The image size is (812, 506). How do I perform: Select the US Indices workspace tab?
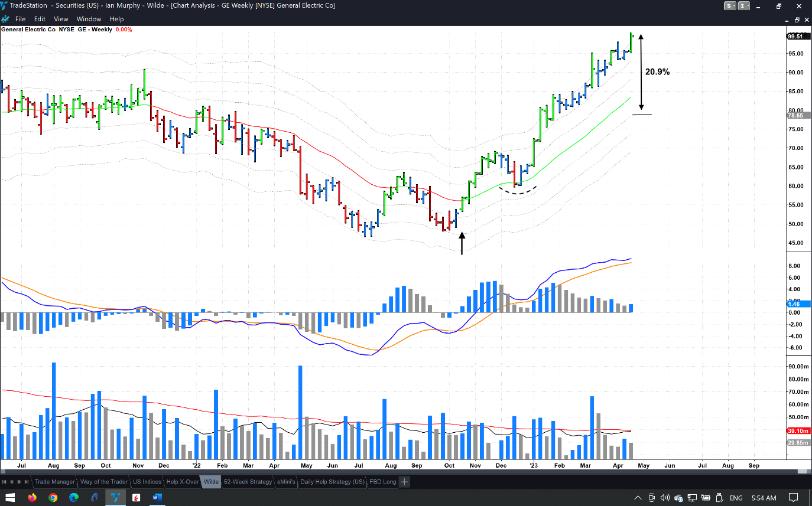click(147, 482)
